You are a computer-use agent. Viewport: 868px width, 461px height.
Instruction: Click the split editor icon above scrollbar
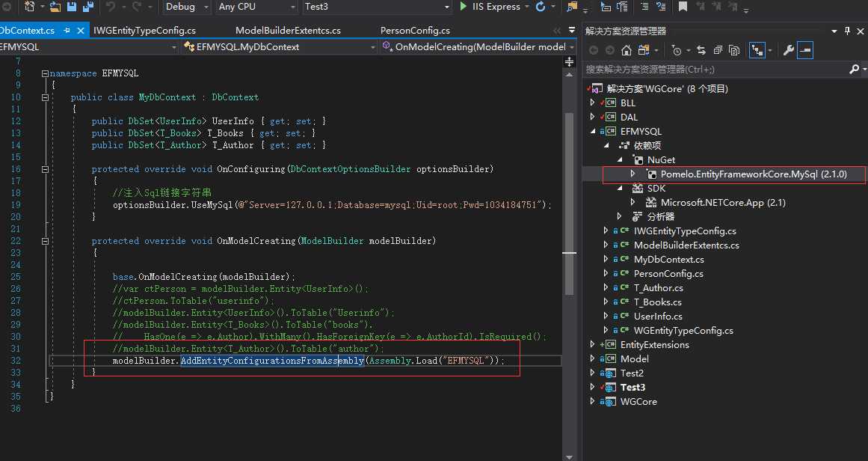(569, 61)
